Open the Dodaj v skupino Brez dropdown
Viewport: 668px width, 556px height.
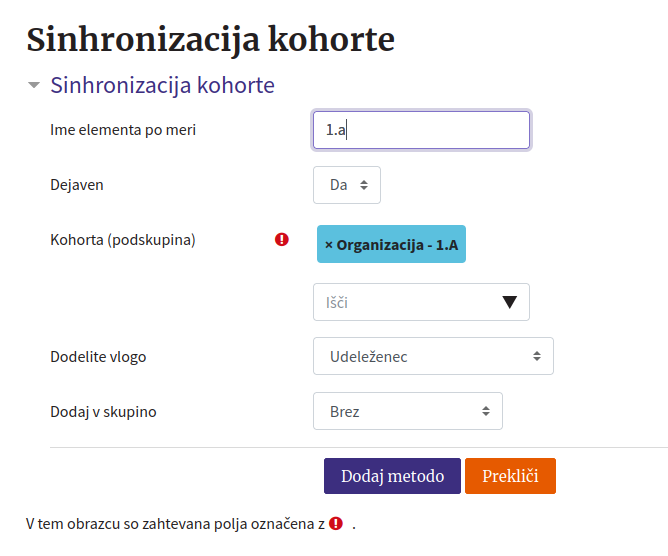408,411
